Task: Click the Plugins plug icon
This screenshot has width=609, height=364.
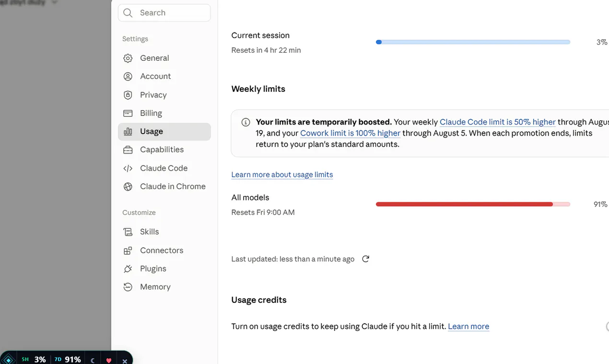Action: (x=128, y=269)
